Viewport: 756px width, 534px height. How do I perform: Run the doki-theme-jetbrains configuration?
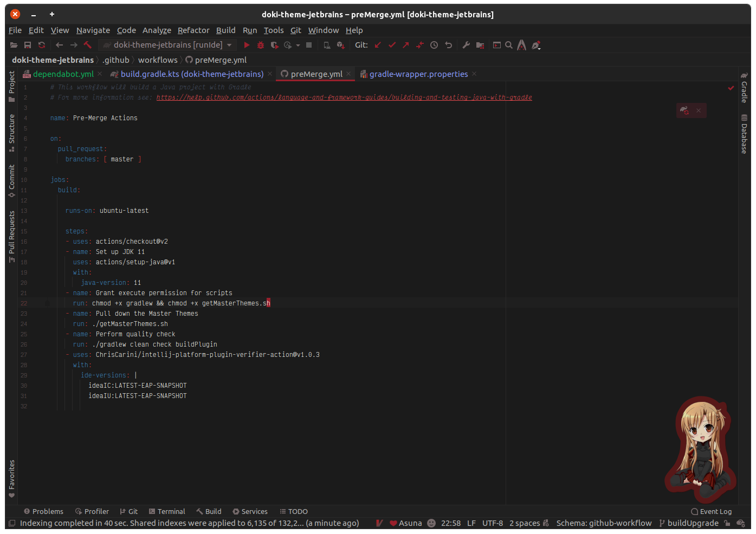point(247,45)
